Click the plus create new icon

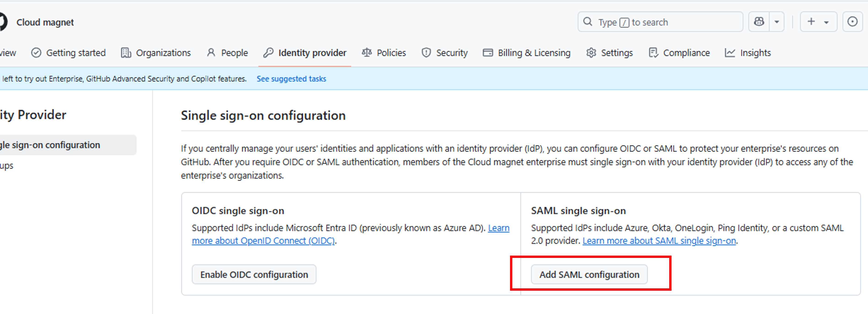(812, 22)
